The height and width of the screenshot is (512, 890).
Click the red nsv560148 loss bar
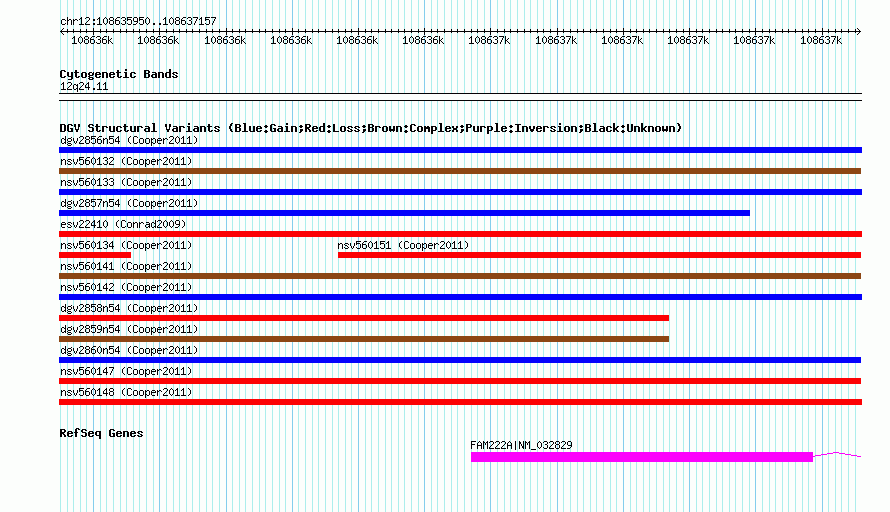(460, 402)
